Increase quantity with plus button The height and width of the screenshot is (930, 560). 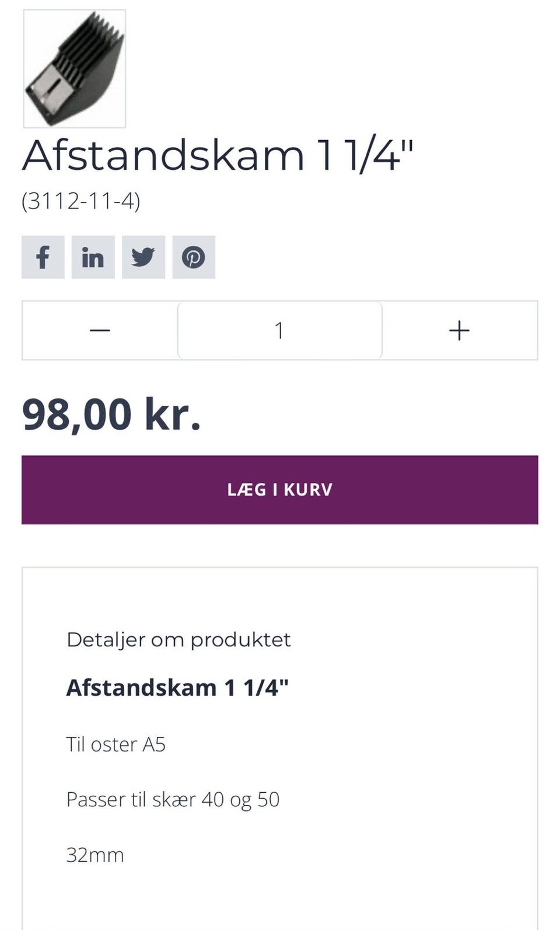(460, 330)
